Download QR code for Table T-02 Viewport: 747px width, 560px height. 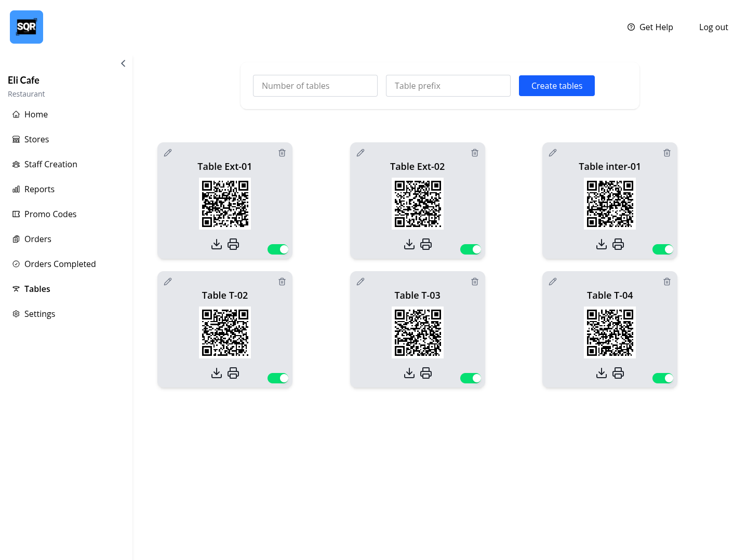[217, 373]
